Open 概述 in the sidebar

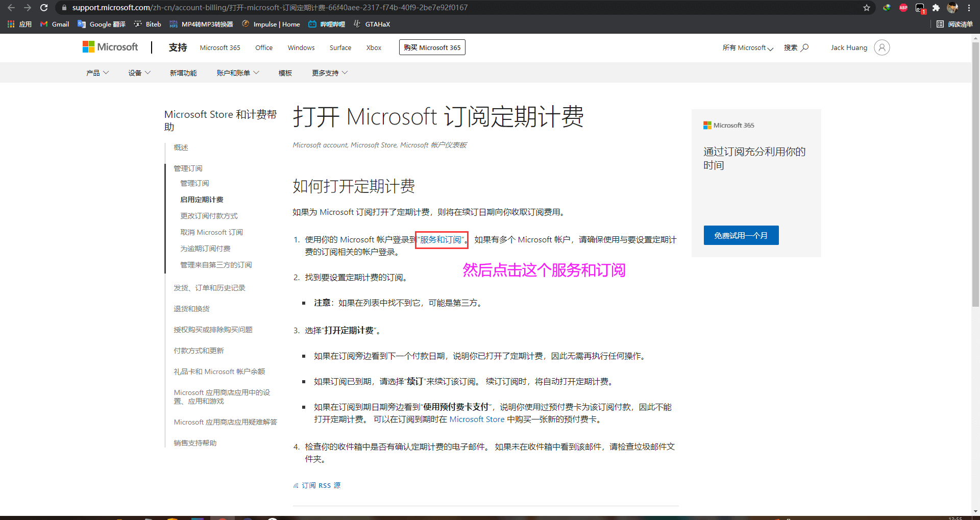(181, 147)
